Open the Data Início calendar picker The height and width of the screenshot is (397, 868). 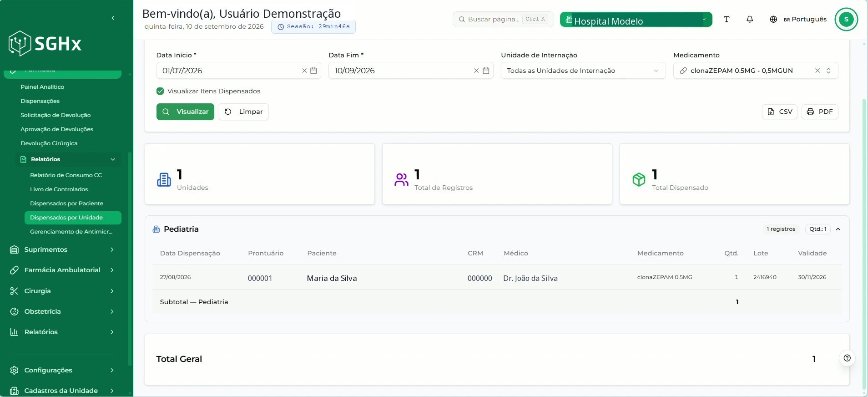pyautogui.click(x=313, y=71)
